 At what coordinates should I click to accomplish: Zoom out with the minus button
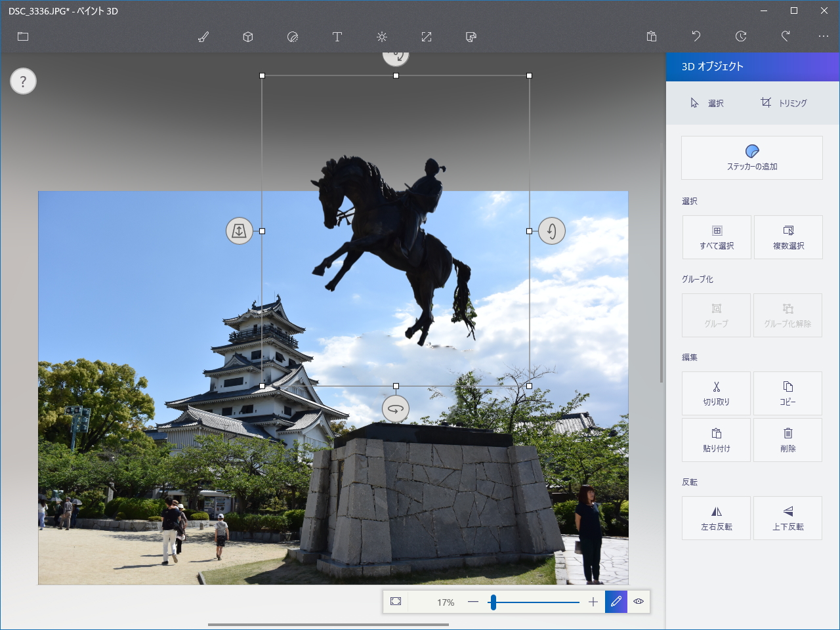pyautogui.click(x=473, y=602)
